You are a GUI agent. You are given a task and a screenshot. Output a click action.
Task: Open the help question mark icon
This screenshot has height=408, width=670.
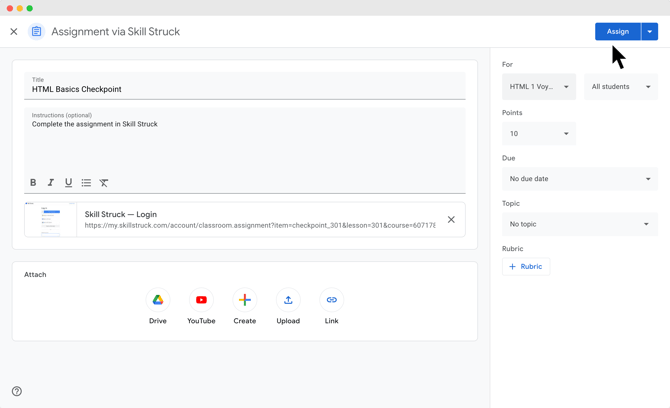point(17,391)
